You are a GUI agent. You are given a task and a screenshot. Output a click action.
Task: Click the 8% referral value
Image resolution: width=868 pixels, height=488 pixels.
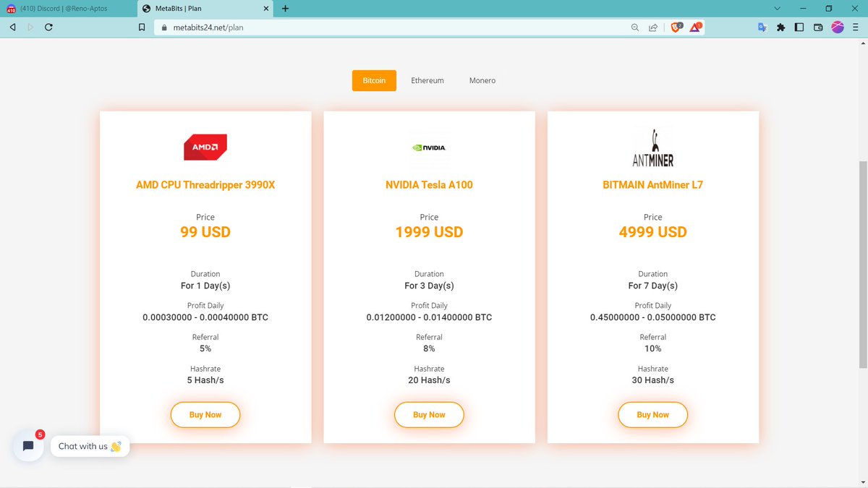point(429,348)
